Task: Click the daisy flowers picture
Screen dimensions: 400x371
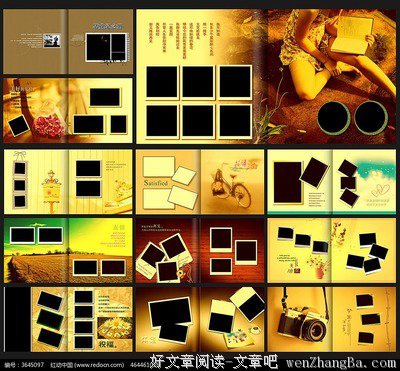Action: (115, 328)
